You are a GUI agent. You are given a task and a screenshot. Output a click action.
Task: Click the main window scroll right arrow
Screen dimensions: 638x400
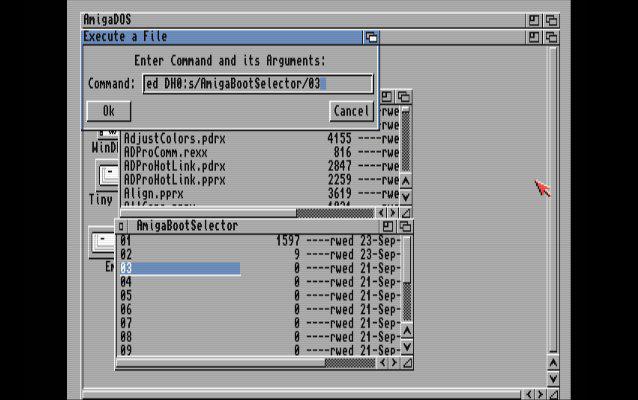point(540,394)
